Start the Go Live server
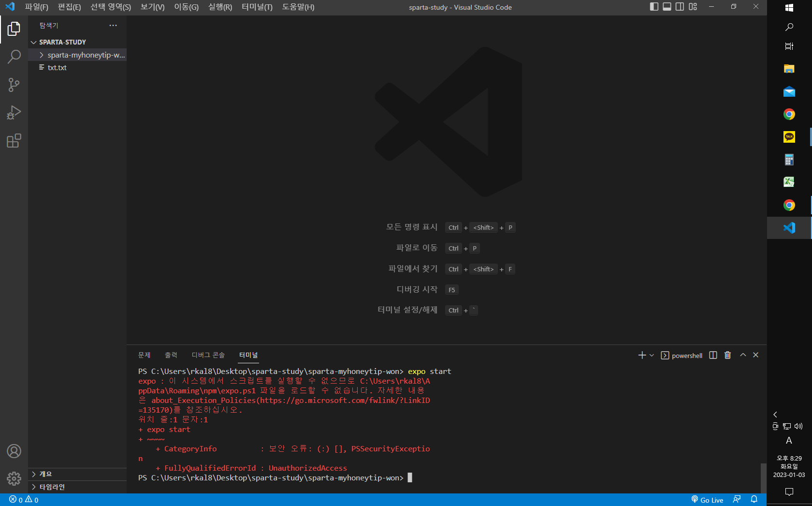Screen dimensions: 812x506 pyautogui.click(x=707, y=500)
